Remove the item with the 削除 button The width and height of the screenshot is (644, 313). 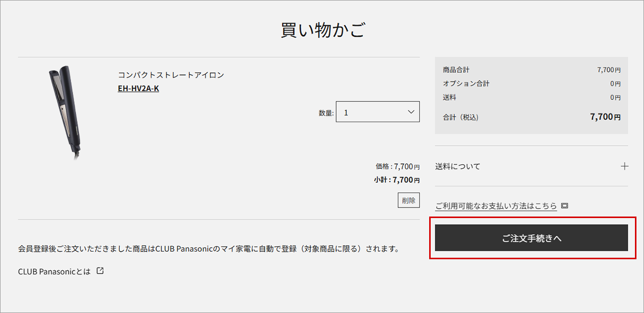(409, 200)
